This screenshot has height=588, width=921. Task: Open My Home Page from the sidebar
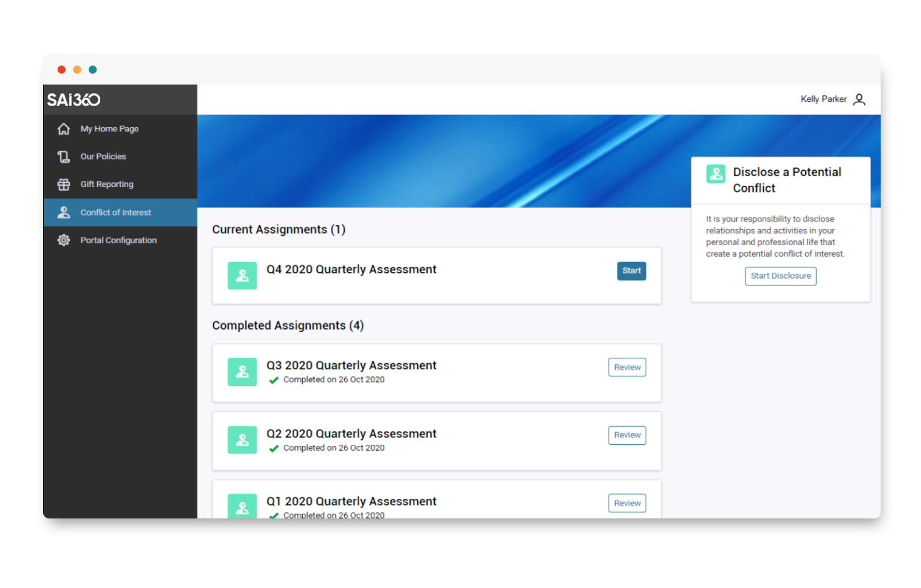pos(110,128)
